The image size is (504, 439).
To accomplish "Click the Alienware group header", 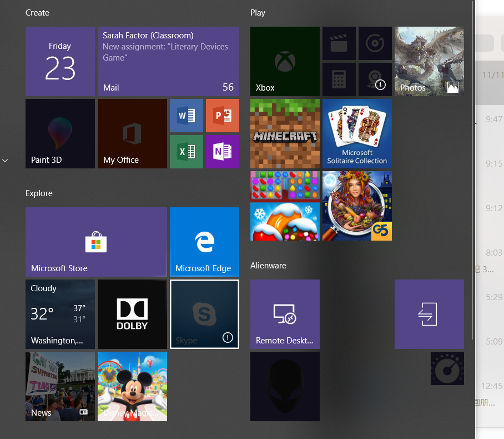I will [x=269, y=266].
